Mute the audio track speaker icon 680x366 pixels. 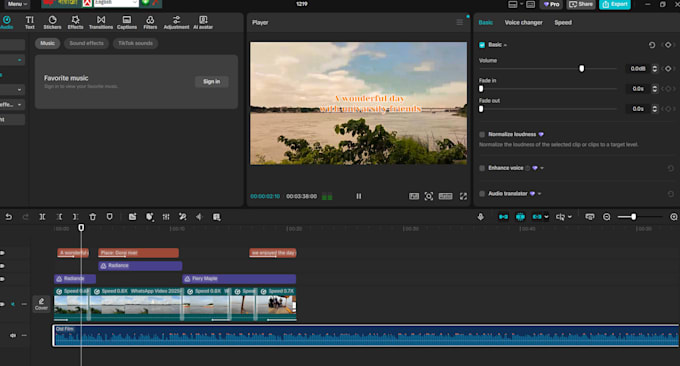coord(13,335)
